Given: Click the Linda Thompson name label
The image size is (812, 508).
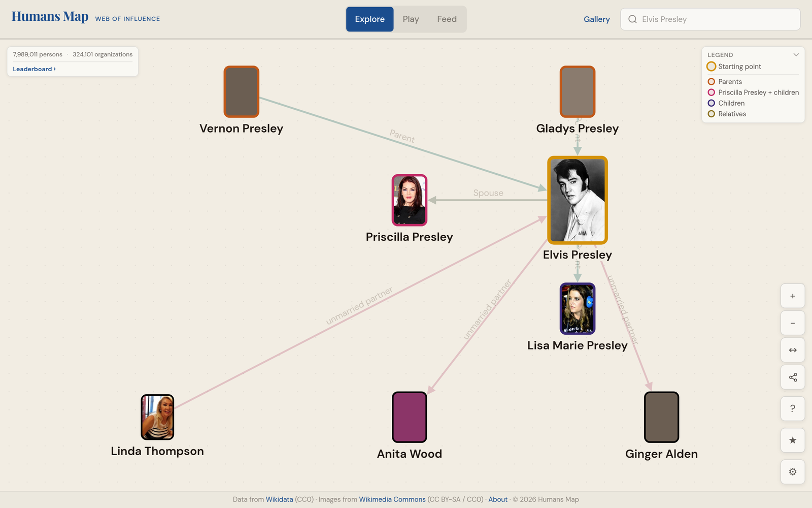Looking at the screenshot, I should (157, 451).
